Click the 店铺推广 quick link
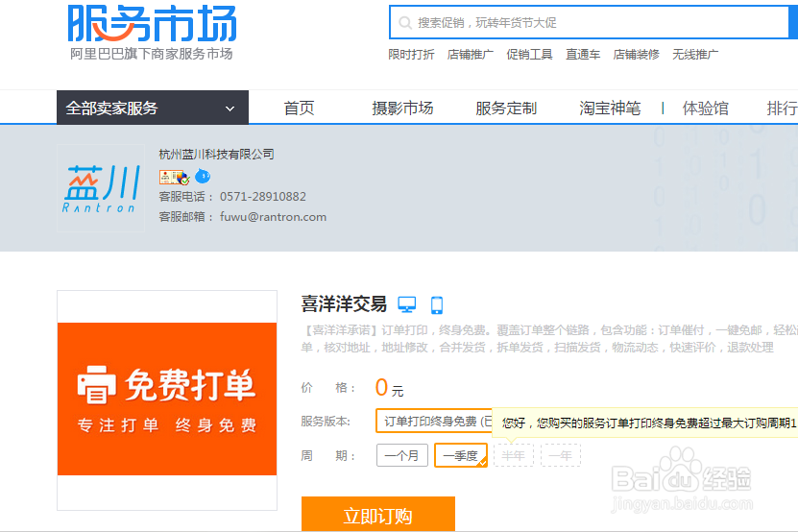Image resolution: width=798 pixels, height=532 pixels. point(471,55)
